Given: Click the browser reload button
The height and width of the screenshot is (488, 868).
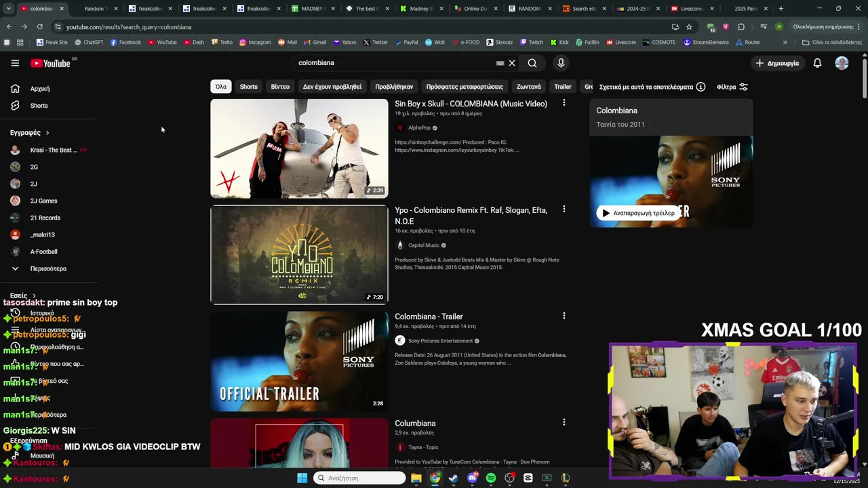Looking at the screenshot, I should (x=39, y=26).
